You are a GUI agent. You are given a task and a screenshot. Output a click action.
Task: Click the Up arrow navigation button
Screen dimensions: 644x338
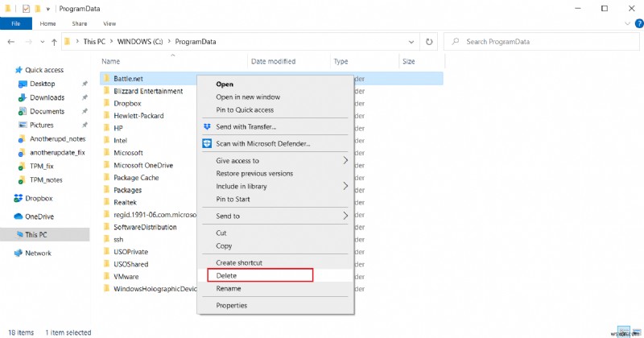[x=54, y=41]
